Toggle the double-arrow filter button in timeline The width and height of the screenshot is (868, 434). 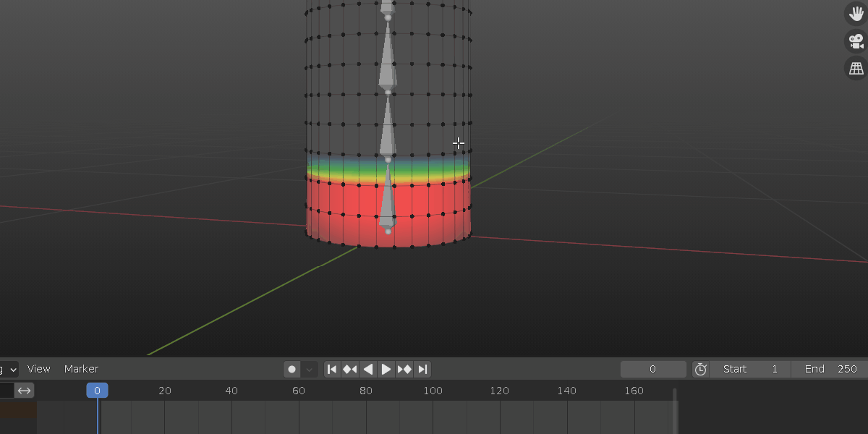click(25, 391)
